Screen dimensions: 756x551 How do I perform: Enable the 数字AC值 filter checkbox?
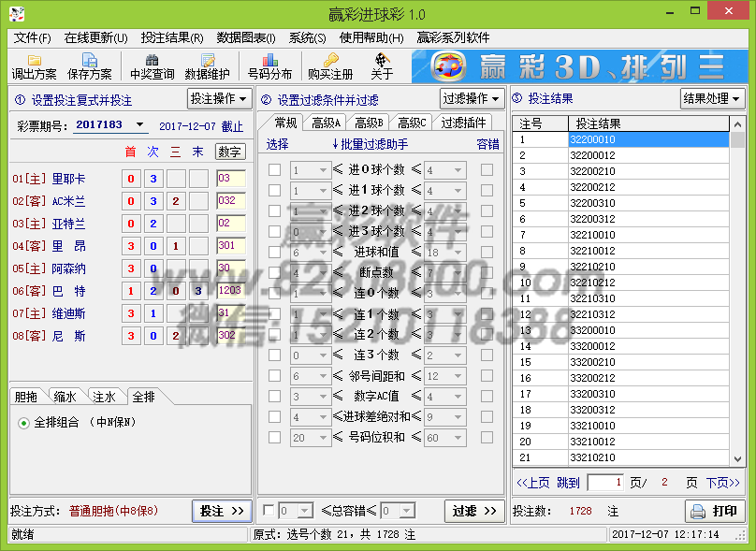(274, 397)
